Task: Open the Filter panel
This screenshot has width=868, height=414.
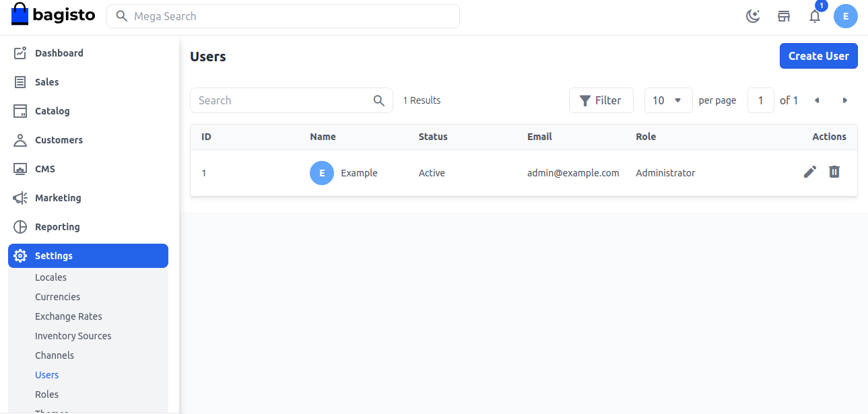Action: [x=601, y=100]
